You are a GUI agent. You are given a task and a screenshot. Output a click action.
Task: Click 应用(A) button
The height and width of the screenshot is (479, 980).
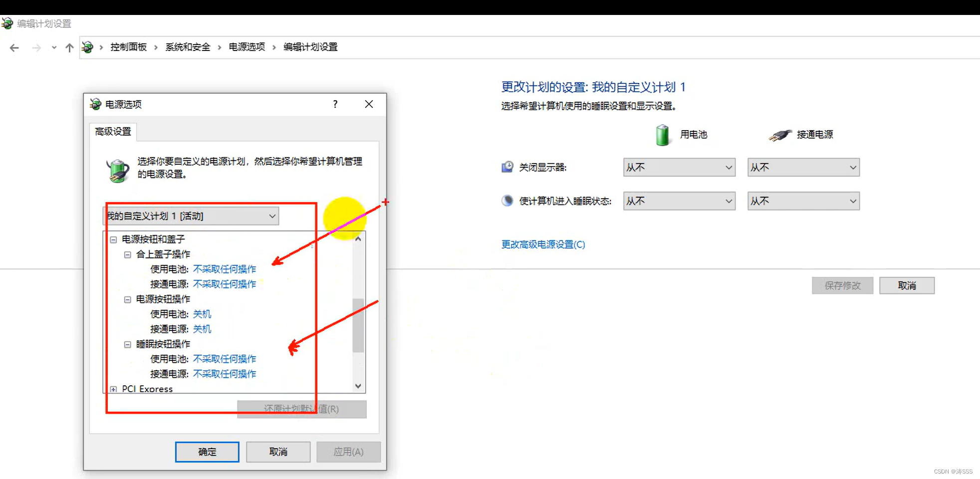click(348, 452)
